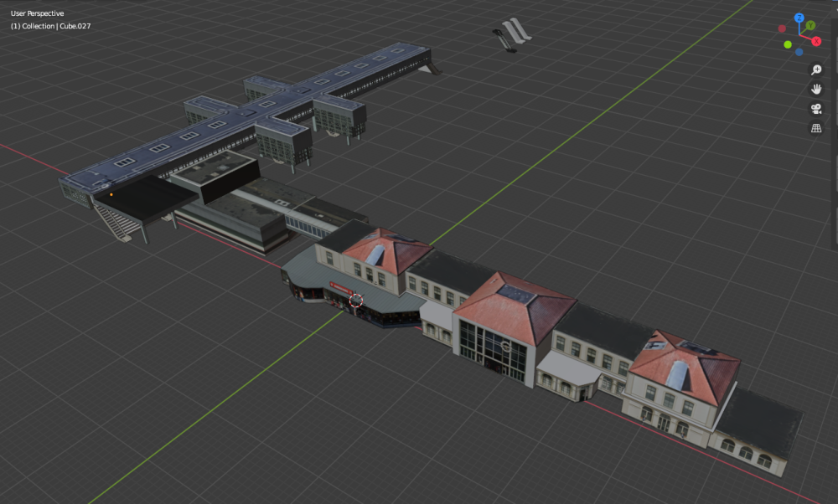Click the orange origin dot on black canopy
This screenshot has height=504, width=838.
111,194
